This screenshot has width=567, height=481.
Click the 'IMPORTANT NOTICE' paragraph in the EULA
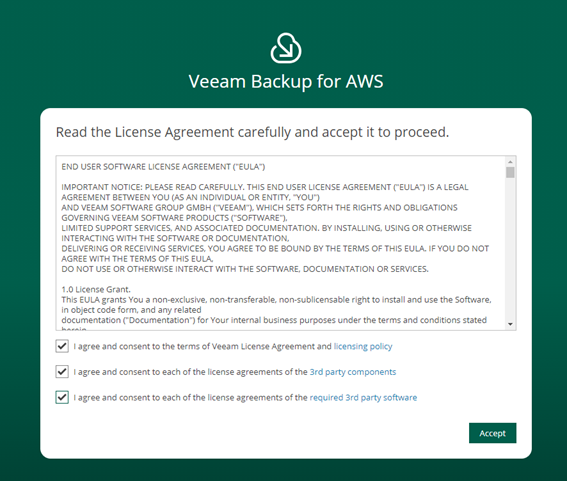[x=275, y=228]
